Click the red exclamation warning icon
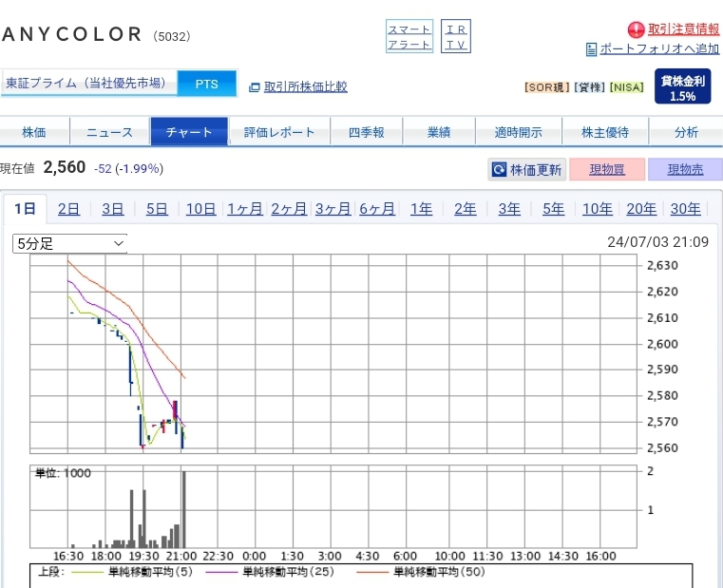Image resolution: width=723 pixels, height=588 pixels. pyautogui.click(x=636, y=29)
